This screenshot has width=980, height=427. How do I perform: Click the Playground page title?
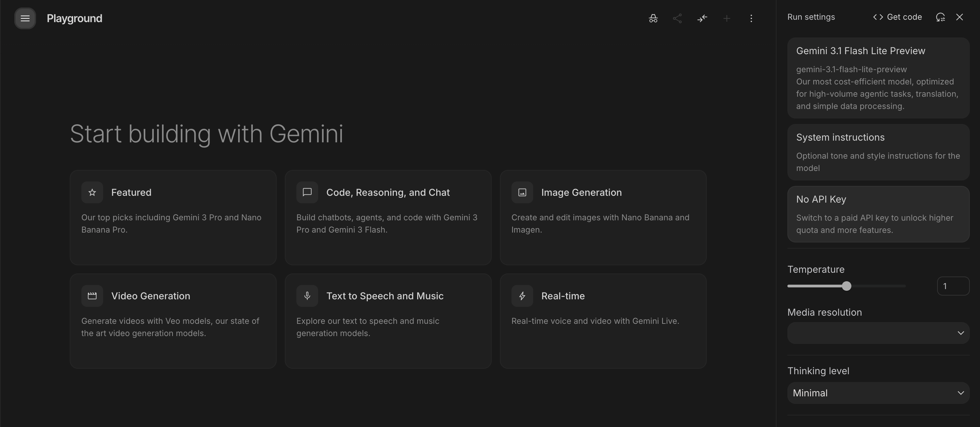[x=75, y=18]
